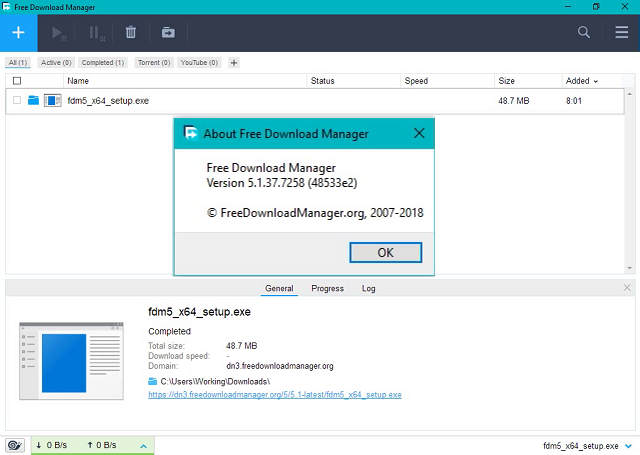The height and width of the screenshot is (455, 640).
Task: Move the download with the folder arrow icon
Action: [168, 32]
